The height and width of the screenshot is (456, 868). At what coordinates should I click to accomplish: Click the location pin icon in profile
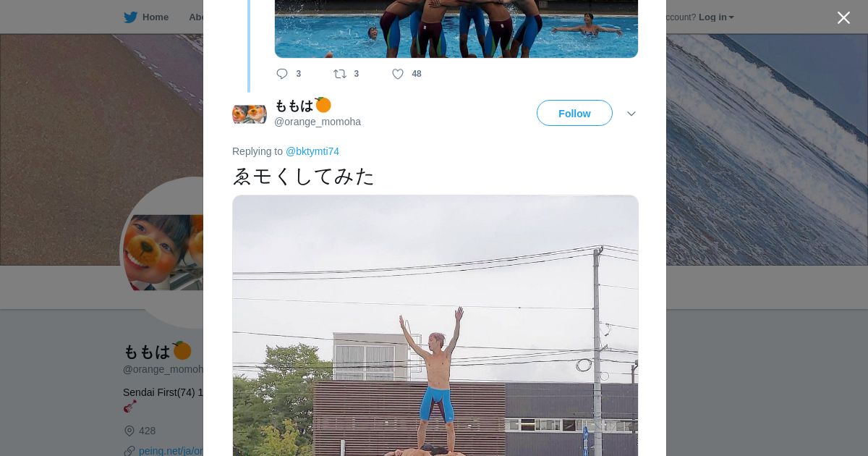pyautogui.click(x=129, y=431)
